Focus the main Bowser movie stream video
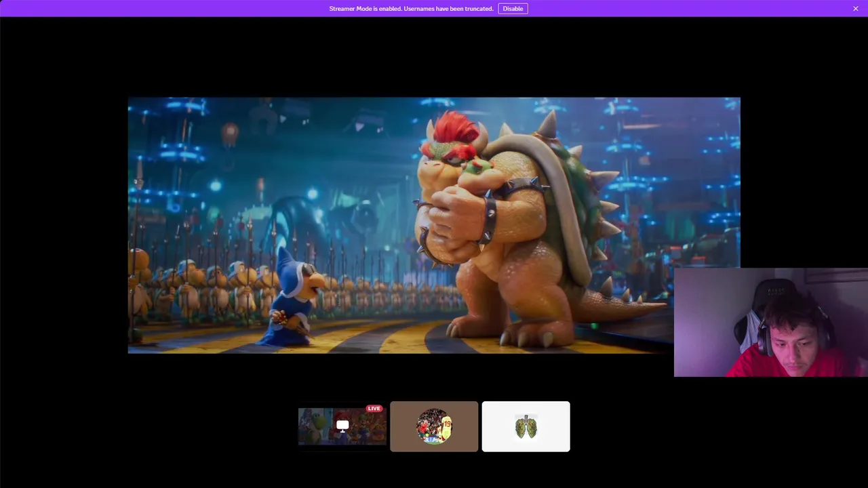The width and height of the screenshot is (868, 488). click(434, 225)
